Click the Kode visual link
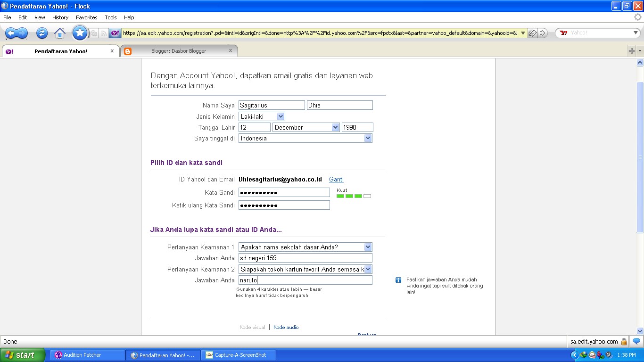 pos(252,327)
